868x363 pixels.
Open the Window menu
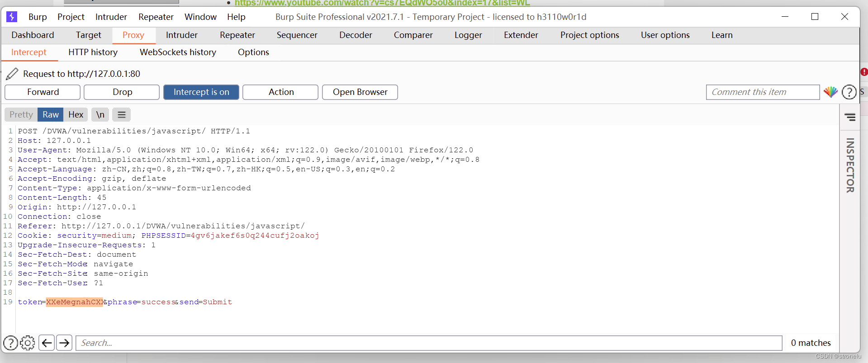coord(200,17)
